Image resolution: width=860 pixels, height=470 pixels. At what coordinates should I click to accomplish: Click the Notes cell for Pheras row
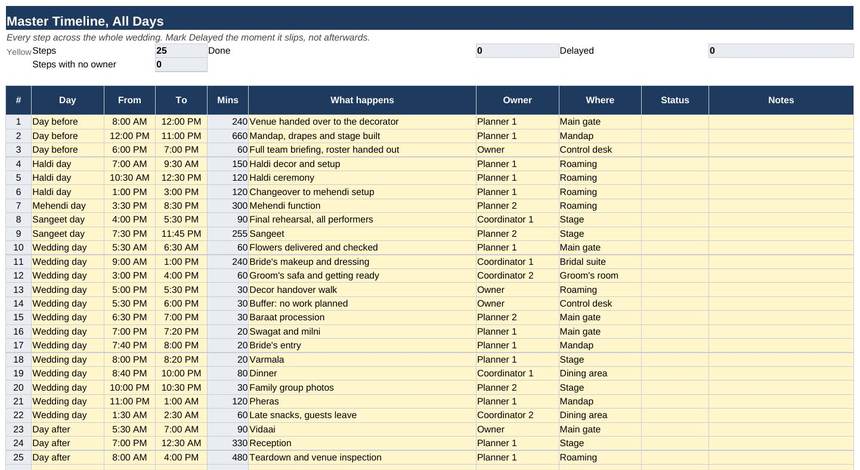tap(781, 401)
